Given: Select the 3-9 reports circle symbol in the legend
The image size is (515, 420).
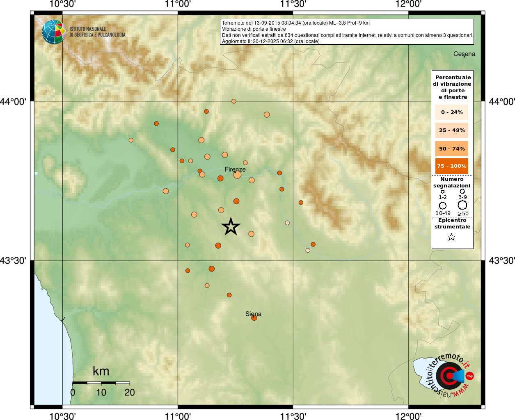Looking at the screenshot, I should pyautogui.click(x=462, y=191).
